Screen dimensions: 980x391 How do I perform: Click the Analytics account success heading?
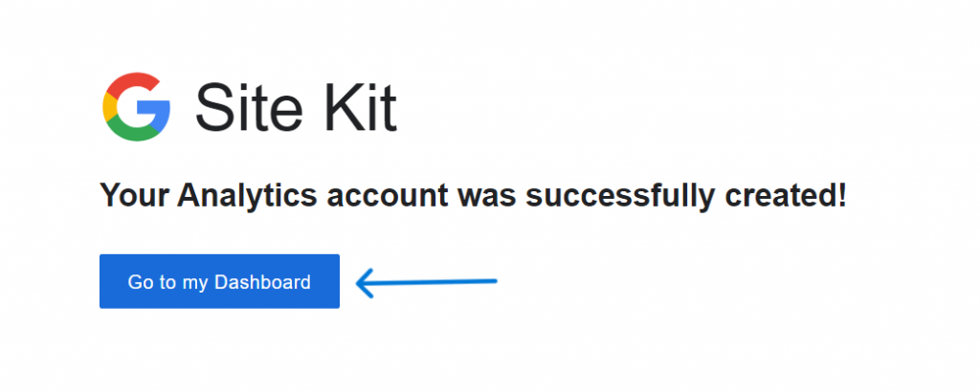[x=473, y=195]
